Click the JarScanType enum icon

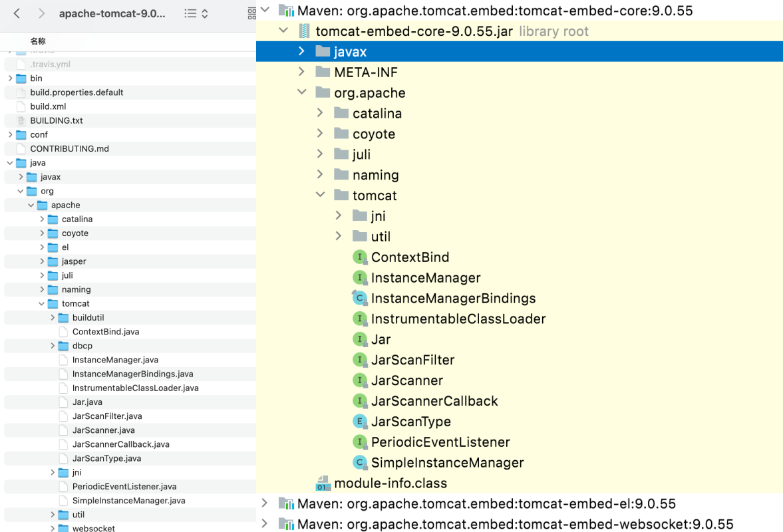[360, 422]
